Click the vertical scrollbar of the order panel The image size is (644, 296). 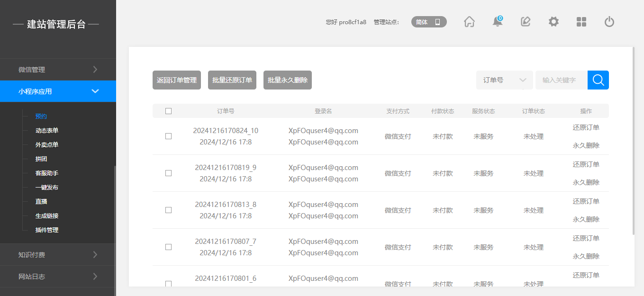point(633,142)
